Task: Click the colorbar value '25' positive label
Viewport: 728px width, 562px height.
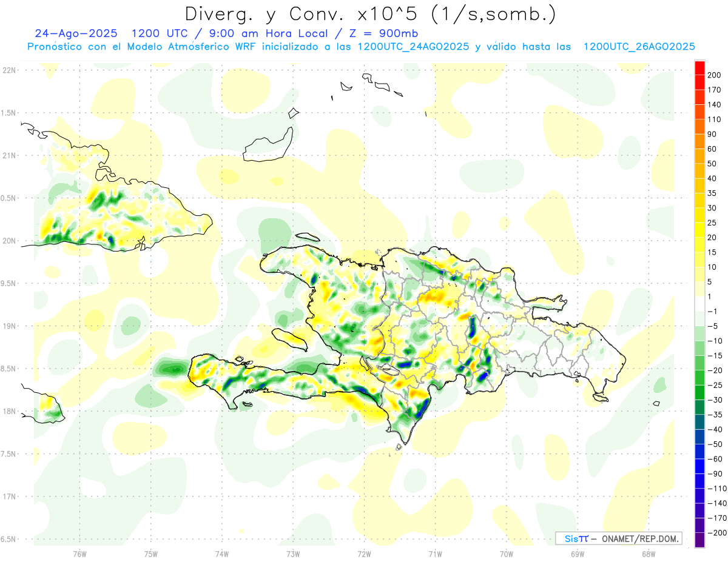Action: click(x=712, y=223)
